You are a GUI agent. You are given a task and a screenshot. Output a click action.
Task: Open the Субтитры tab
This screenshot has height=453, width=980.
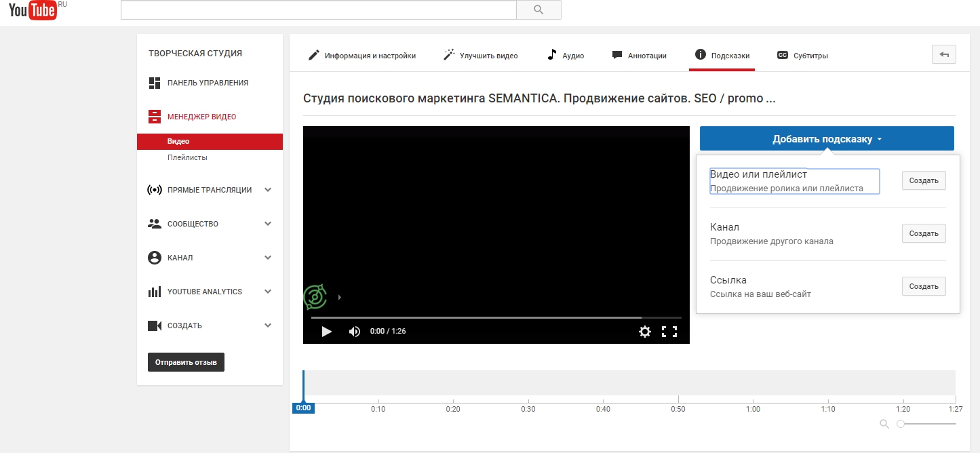[x=802, y=56]
